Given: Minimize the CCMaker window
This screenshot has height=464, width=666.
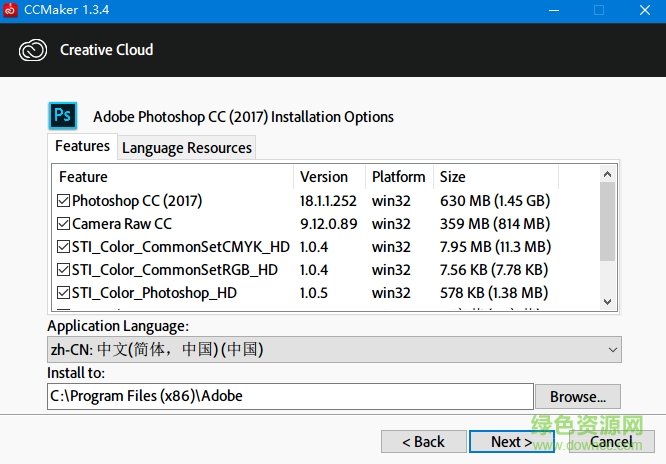Looking at the screenshot, I should pos(553,11).
